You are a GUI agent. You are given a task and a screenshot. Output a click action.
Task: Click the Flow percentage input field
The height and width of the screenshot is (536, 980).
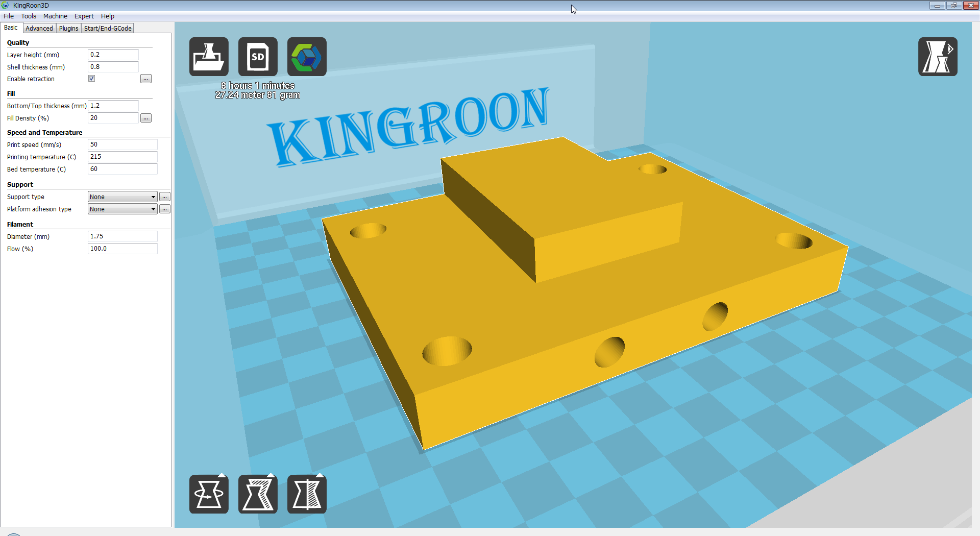tap(122, 249)
